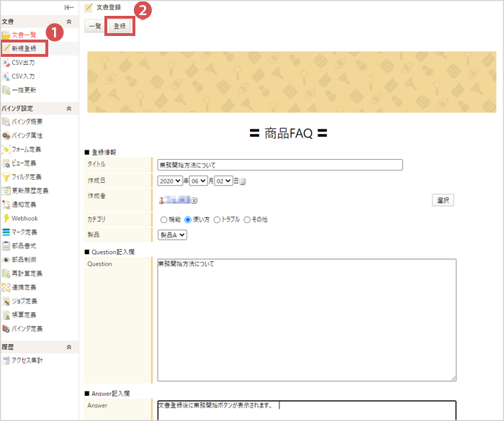504x421 pixels.
Task: Open Webhook lightning icon
Action: coord(6,218)
